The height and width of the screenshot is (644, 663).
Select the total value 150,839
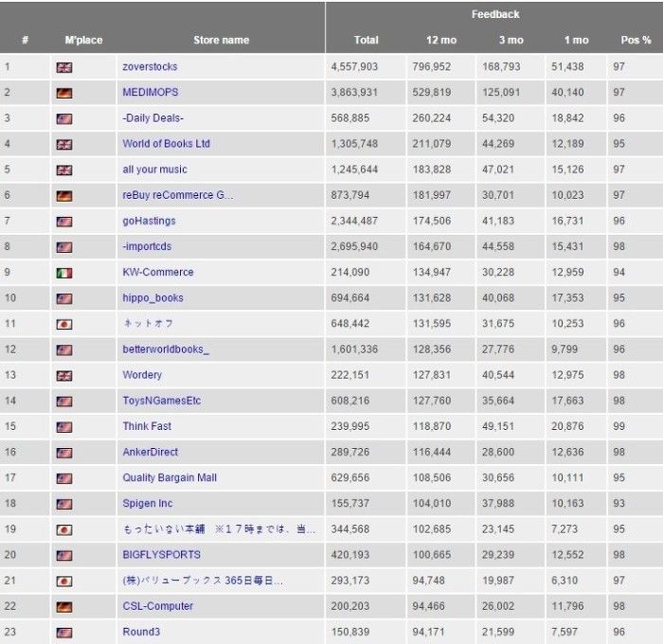[x=350, y=632]
